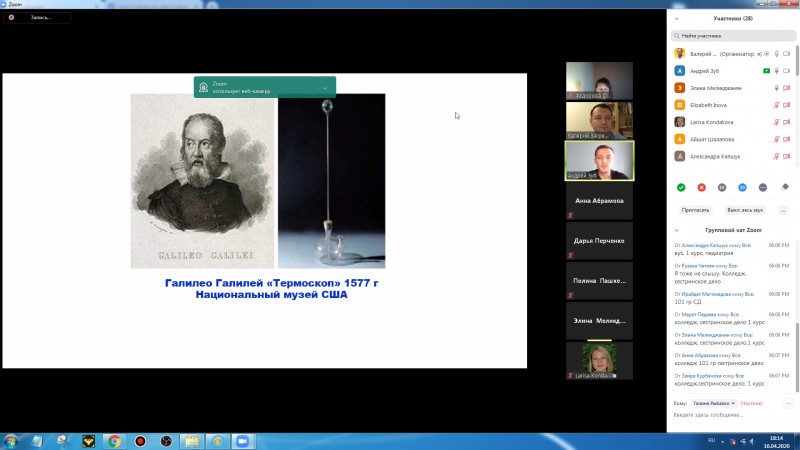Click the volume icon in system tray
Viewport: 800px width, 450px height.
(x=752, y=442)
